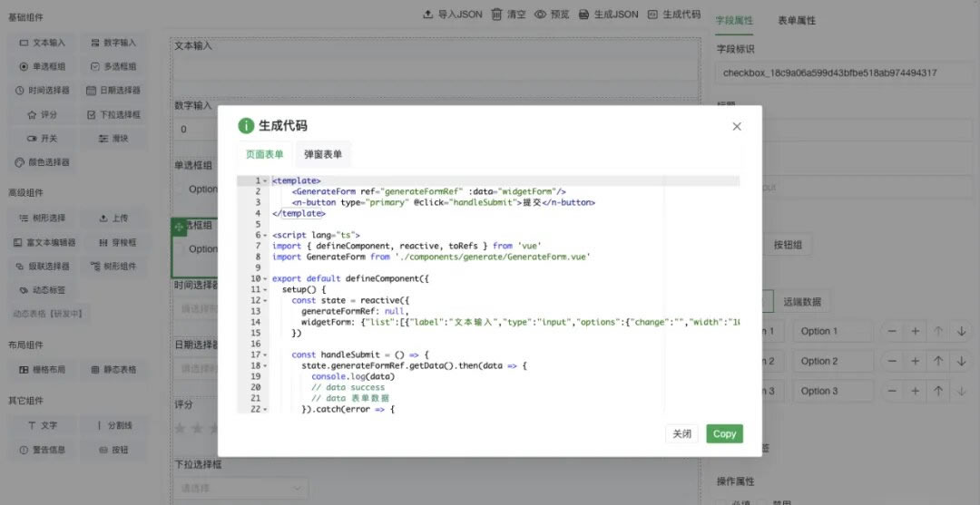Select the 多选框组 component
Screen dimensions: 980x505
[113, 67]
